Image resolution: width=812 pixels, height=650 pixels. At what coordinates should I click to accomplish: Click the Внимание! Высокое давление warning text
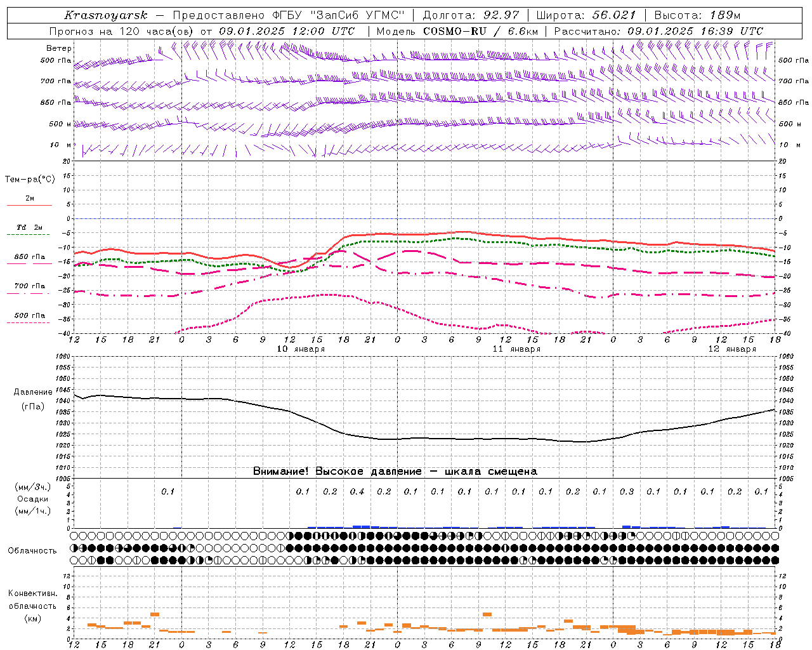tap(395, 471)
